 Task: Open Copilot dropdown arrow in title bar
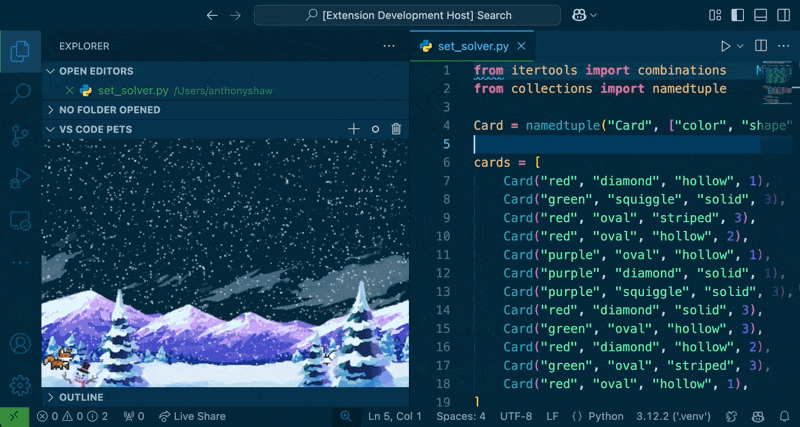pyautogui.click(x=593, y=15)
